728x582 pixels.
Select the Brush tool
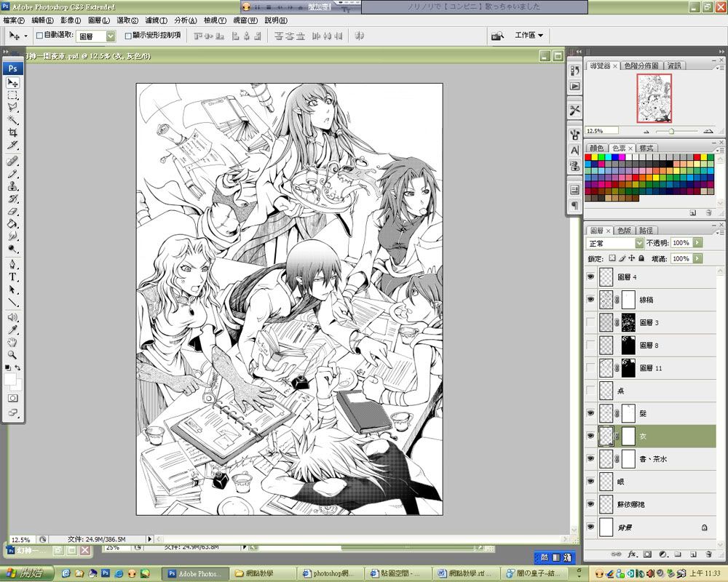click(x=12, y=174)
